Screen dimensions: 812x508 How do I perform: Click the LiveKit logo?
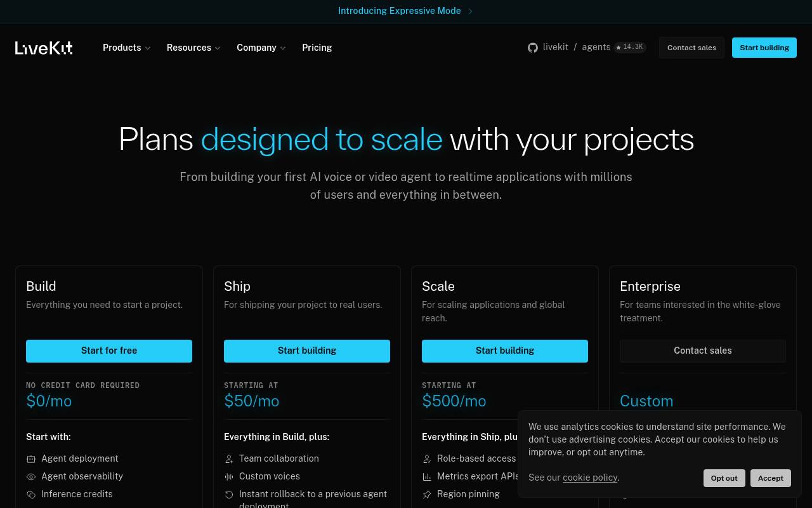[44, 48]
